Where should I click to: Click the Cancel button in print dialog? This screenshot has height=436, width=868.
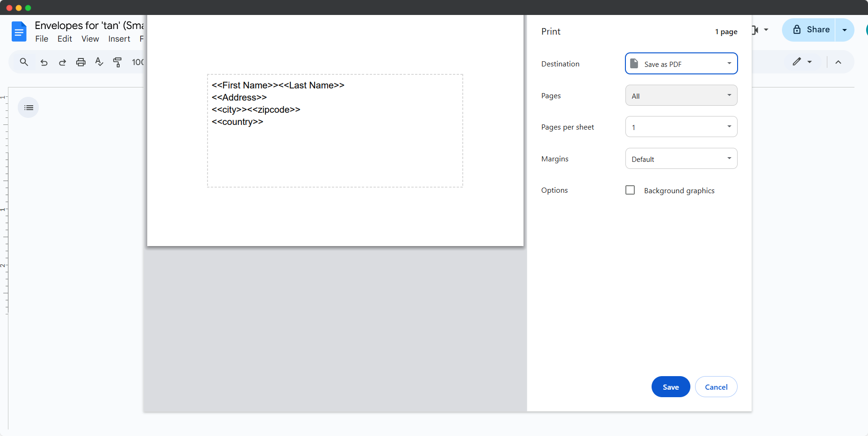coord(716,387)
